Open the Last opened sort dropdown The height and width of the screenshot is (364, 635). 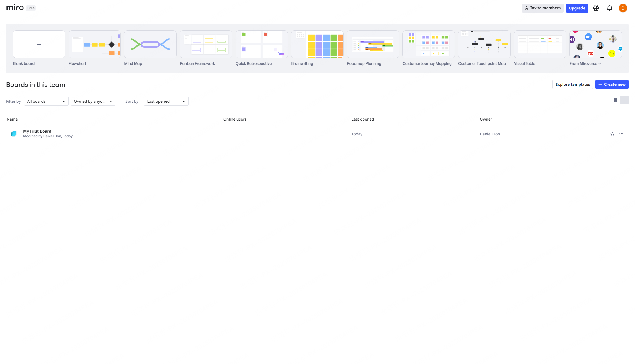(x=166, y=101)
